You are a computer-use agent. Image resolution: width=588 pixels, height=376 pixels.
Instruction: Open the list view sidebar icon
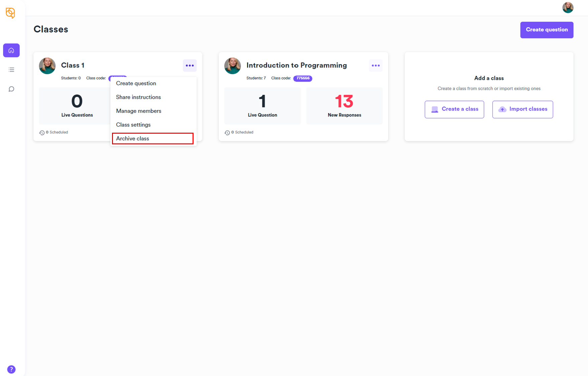point(11,70)
